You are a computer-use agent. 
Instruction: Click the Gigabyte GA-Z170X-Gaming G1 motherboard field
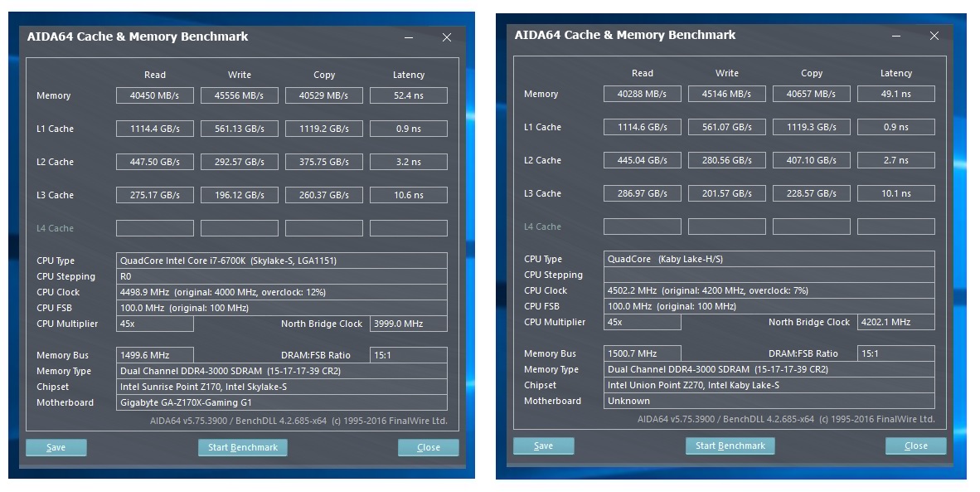coord(282,402)
